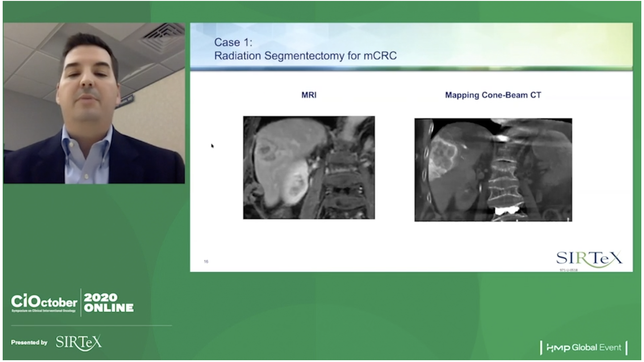
Task: Click Symposium on Clinical Interventional Oncology tagline
Action: coord(44,311)
